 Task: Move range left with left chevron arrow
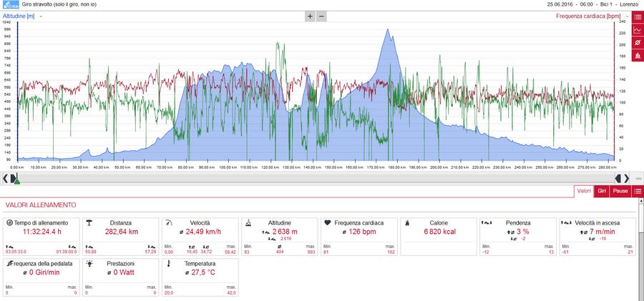tap(5, 178)
